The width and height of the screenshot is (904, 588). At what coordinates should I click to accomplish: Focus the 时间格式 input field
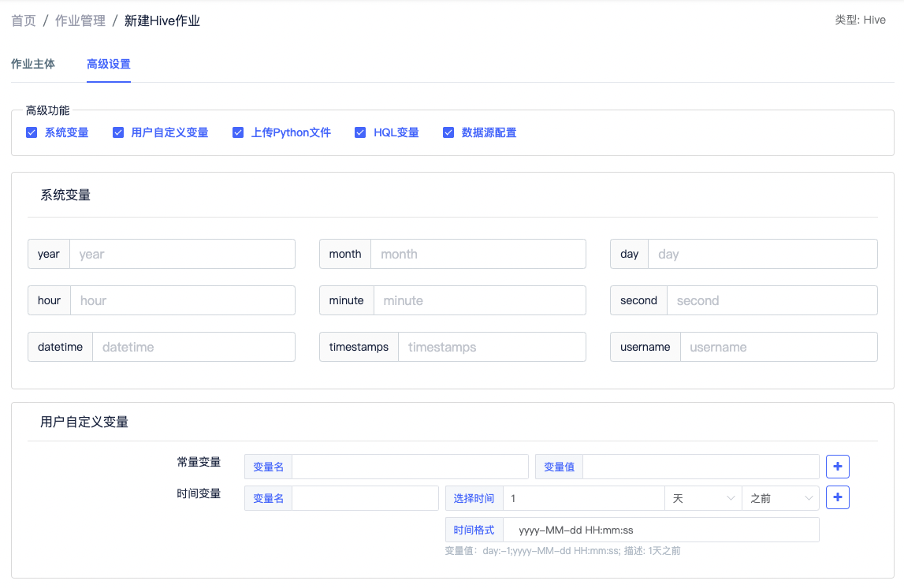click(x=661, y=530)
